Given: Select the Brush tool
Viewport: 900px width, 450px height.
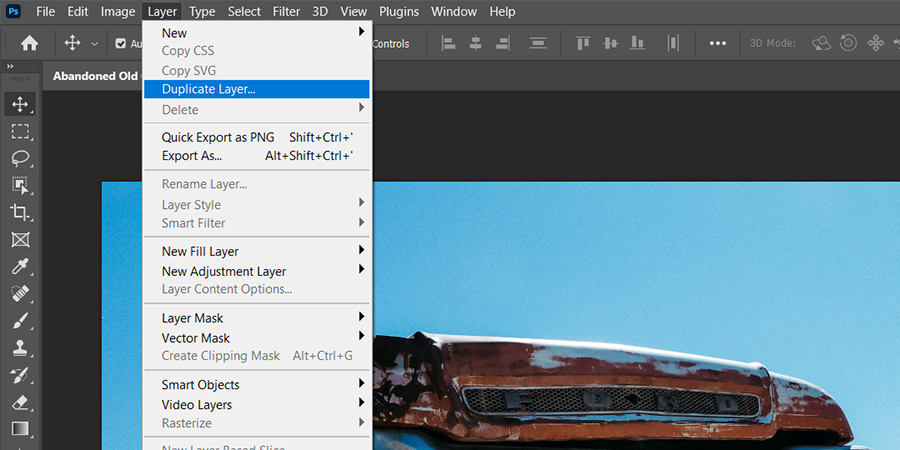Looking at the screenshot, I should coord(20,321).
